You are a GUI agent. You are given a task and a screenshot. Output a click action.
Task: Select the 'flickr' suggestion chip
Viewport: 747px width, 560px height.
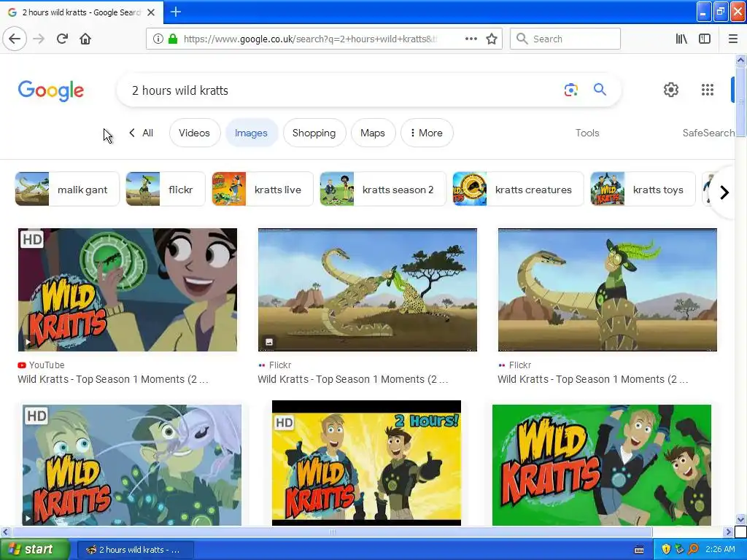[166, 189]
